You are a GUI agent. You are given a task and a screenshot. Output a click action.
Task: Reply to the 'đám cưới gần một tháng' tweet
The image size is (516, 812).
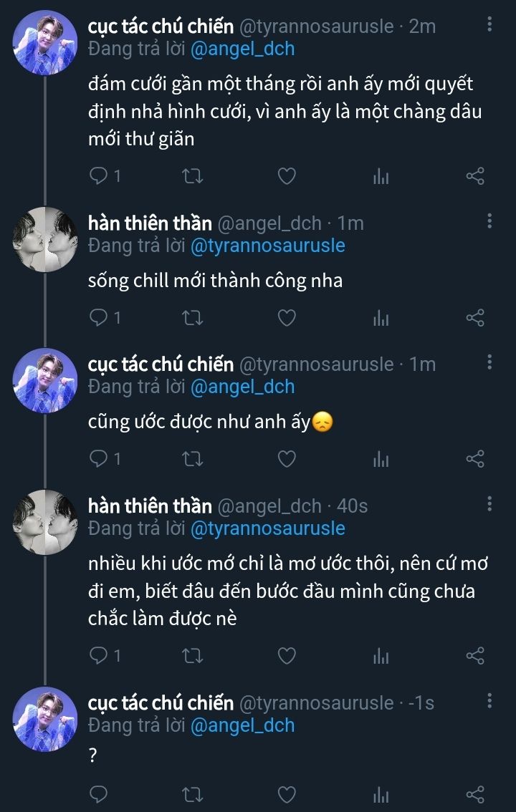click(x=100, y=176)
